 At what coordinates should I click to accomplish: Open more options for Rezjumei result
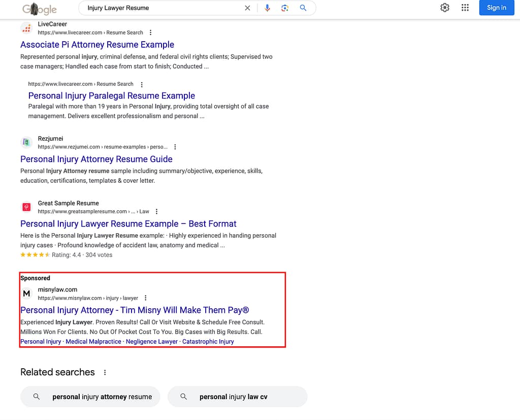tap(175, 147)
